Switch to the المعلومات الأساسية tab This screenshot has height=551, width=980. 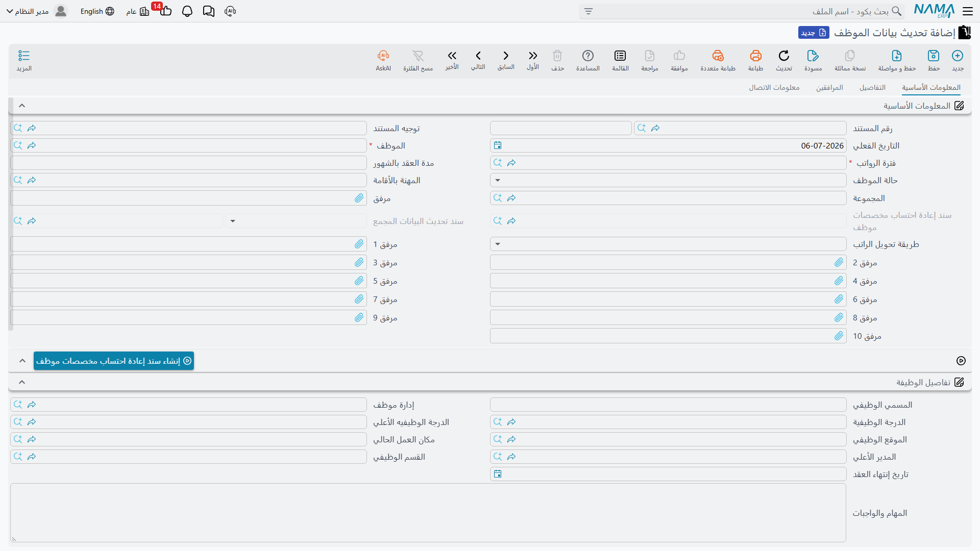[931, 88]
